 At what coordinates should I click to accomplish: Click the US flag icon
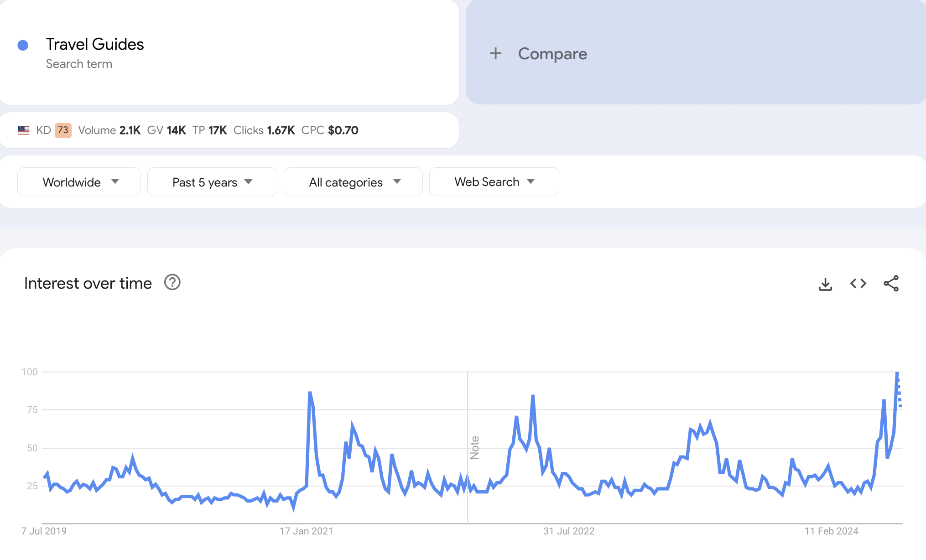click(x=24, y=130)
